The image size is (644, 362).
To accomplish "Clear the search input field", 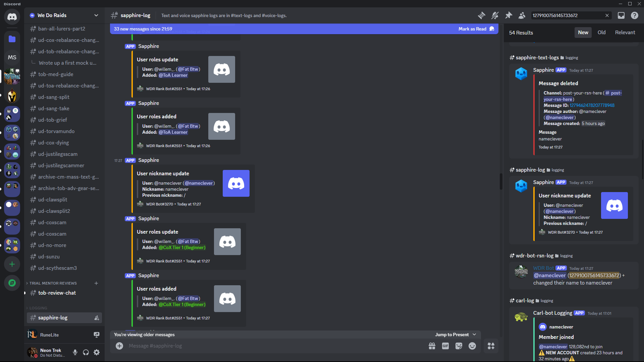I will tap(607, 15).
